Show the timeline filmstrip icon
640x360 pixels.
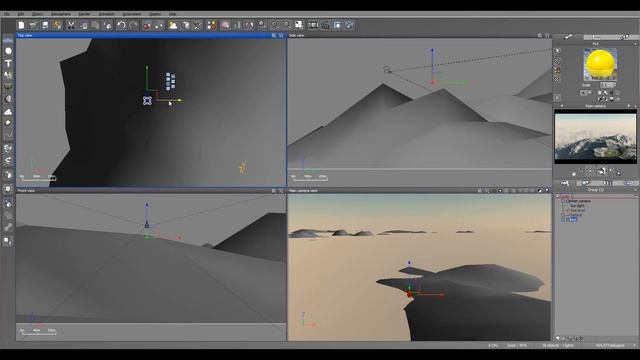pyautogui.click(x=313, y=25)
